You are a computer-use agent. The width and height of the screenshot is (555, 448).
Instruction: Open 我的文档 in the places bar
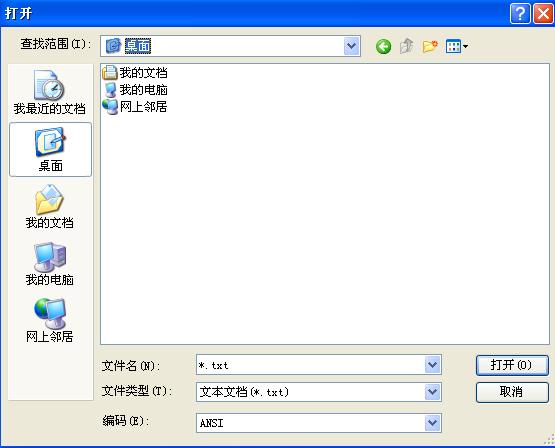pos(50,207)
